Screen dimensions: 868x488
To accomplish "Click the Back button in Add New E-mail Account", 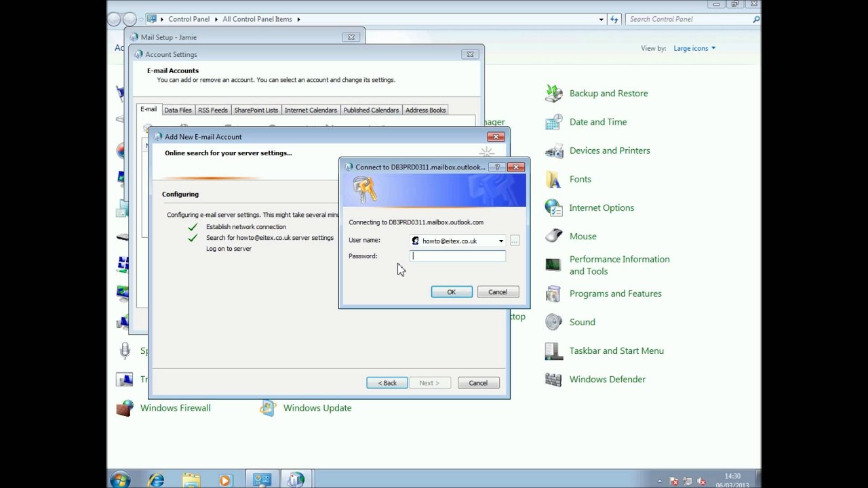I will pos(387,383).
